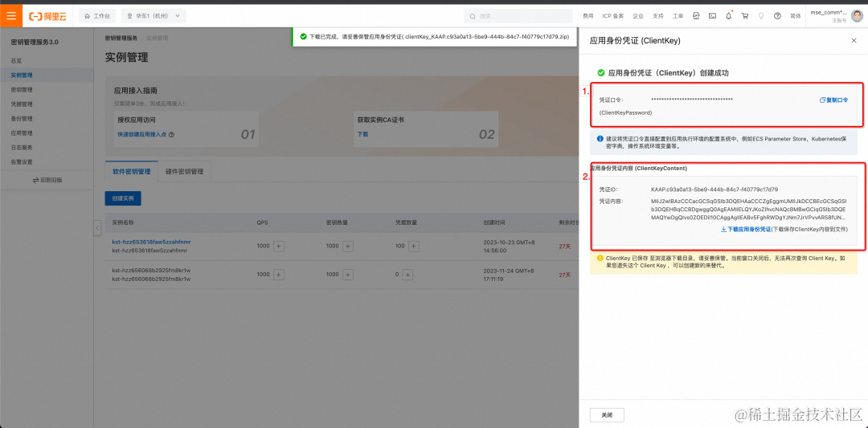Select 凭据管理 in sidebar
The image size is (868, 428).
click(22, 104)
